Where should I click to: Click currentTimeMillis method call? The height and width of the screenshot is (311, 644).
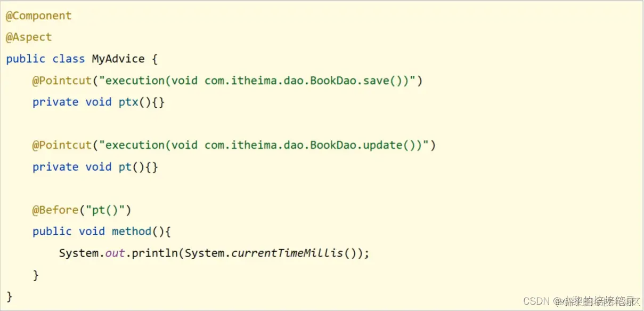(x=287, y=253)
